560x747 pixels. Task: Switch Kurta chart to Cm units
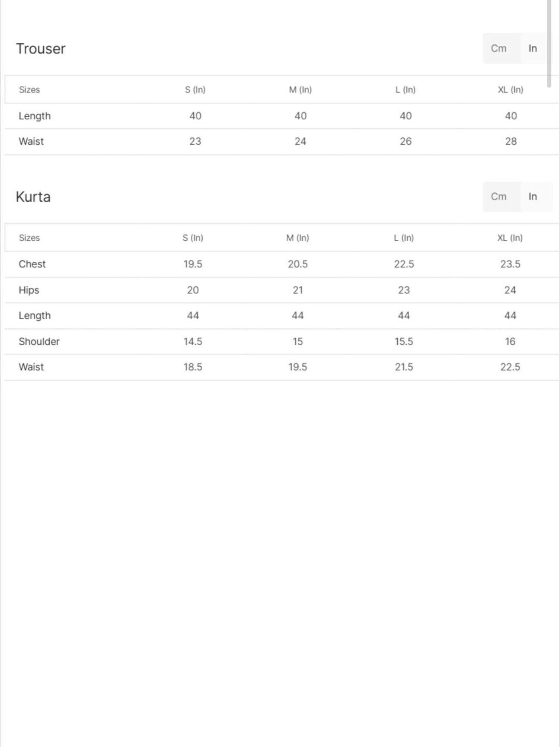pyautogui.click(x=499, y=197)
